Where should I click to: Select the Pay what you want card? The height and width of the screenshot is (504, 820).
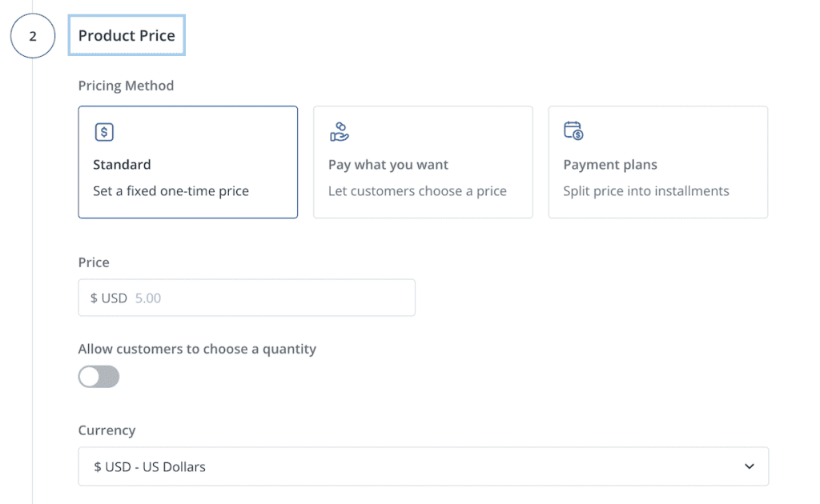pos(423,162)
